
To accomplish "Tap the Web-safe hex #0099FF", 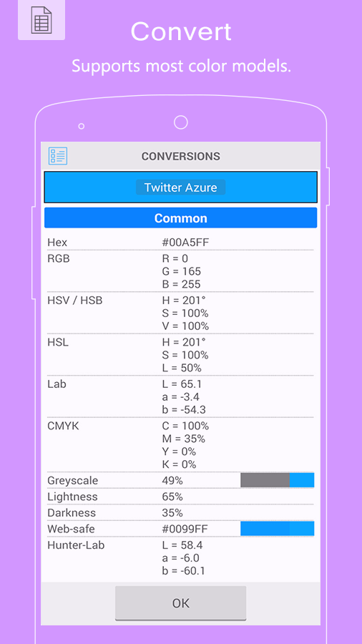I will pyautogui.click(x=185, y=529).
